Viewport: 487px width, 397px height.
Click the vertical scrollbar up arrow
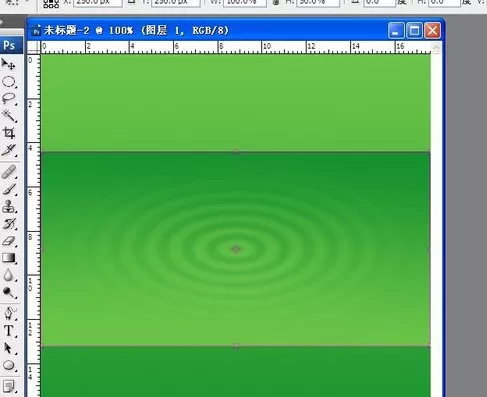click(x=436, y=48)
